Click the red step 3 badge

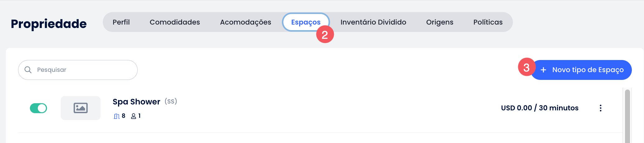[x=526, y=67]
